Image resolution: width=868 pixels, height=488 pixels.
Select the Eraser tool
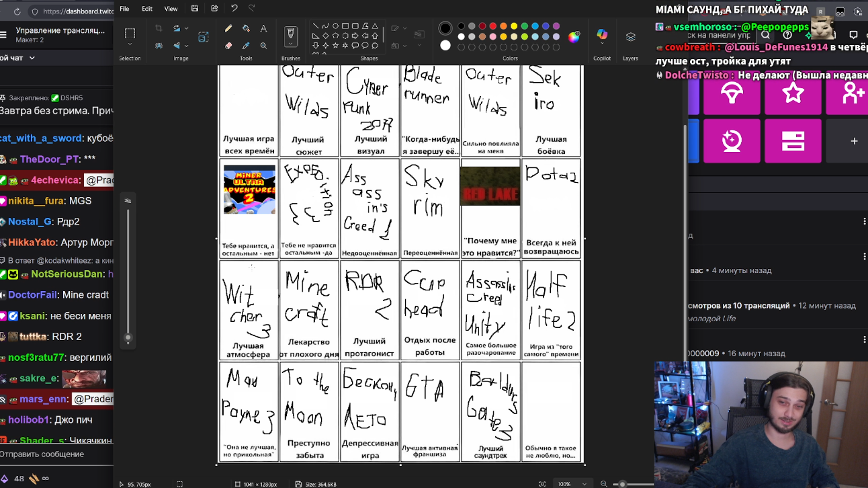[x=228, y=46]
